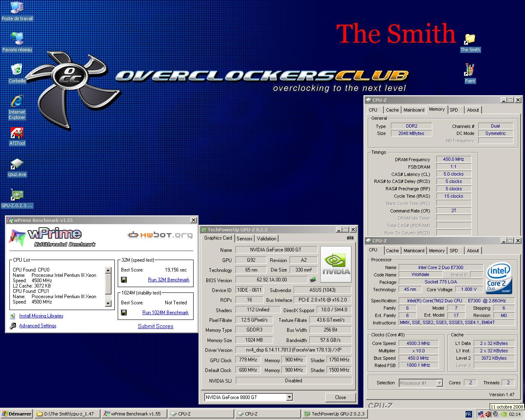Viewport: 525px width, 420px height.
Task: Open Poste de travail desktop icon
Action: point(17,11)
